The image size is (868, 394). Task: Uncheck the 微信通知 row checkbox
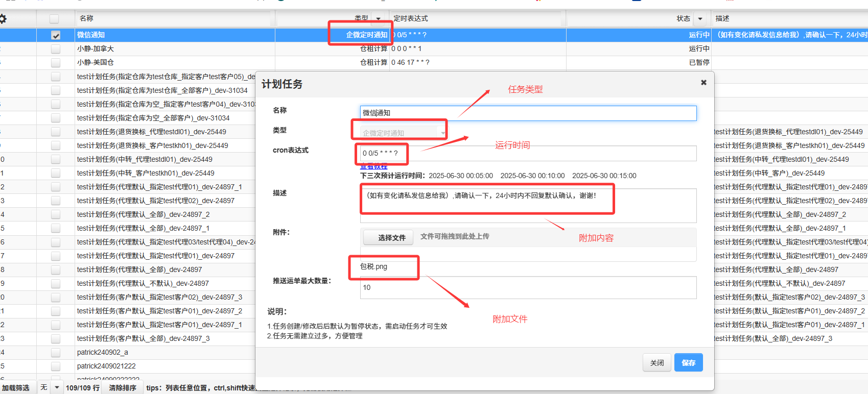coord(56,35)
